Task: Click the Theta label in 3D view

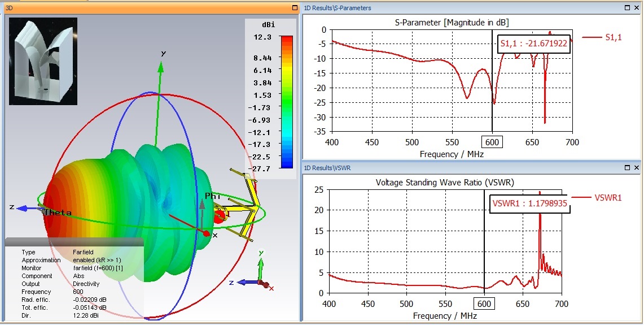Action: coord(58,213)
